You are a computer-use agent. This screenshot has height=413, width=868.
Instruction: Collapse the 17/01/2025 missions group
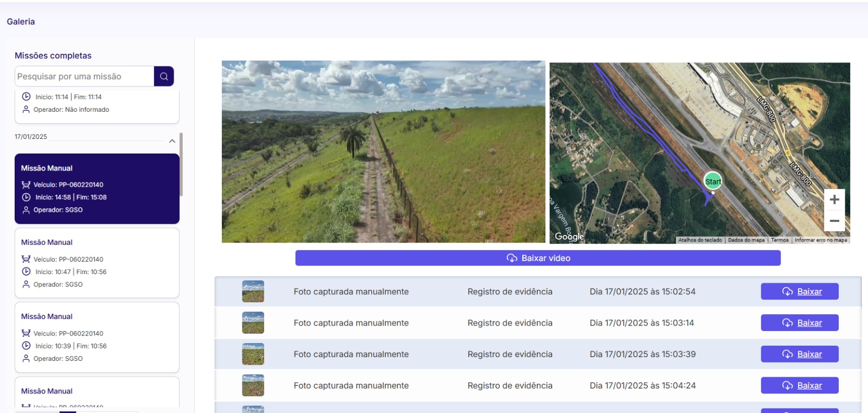[172, 141]
